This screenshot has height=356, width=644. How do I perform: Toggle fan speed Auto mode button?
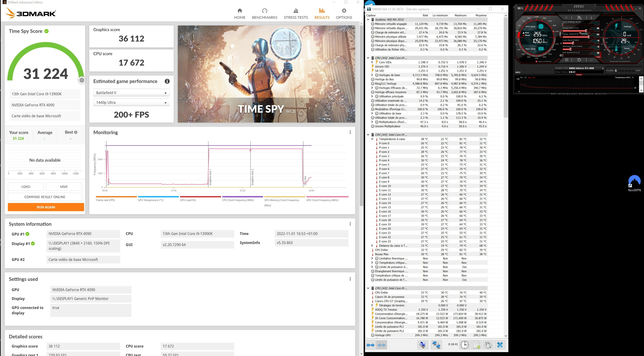[598, 57]
